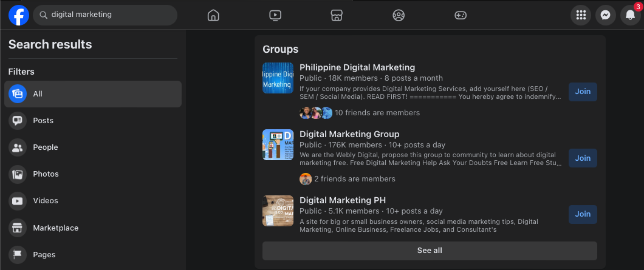
Task: Click See all groups button
Action: 430,251
